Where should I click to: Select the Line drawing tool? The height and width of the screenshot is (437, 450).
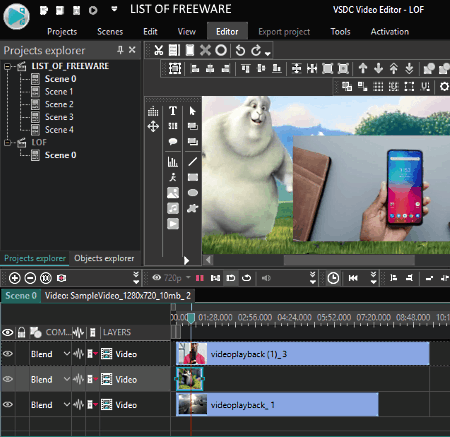pos(193,162)
